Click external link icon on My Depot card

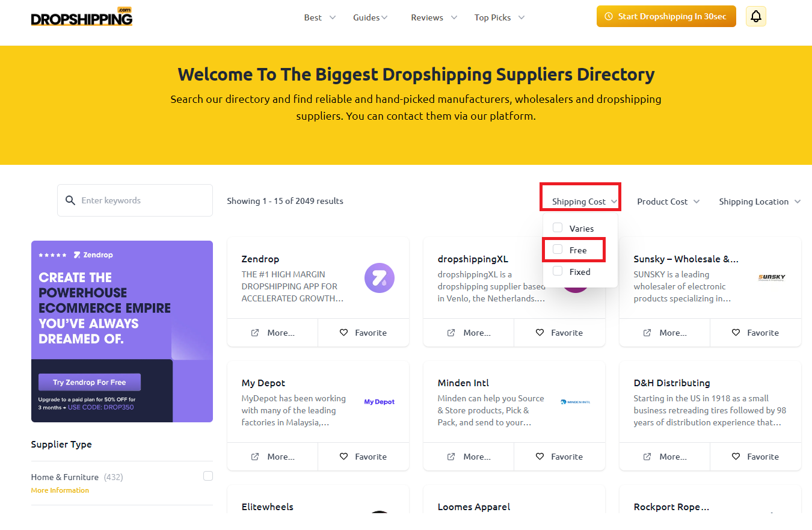click(x=255, y=457)
